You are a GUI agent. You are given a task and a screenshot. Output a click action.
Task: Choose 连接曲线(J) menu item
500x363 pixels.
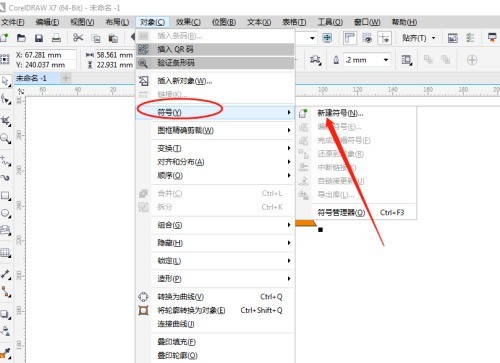(215, 324)
